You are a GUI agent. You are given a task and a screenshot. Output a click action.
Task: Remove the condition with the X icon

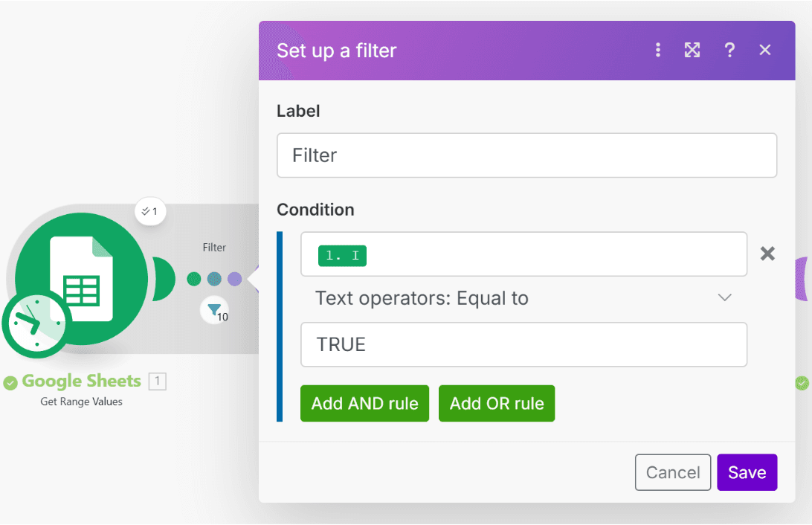767,254
